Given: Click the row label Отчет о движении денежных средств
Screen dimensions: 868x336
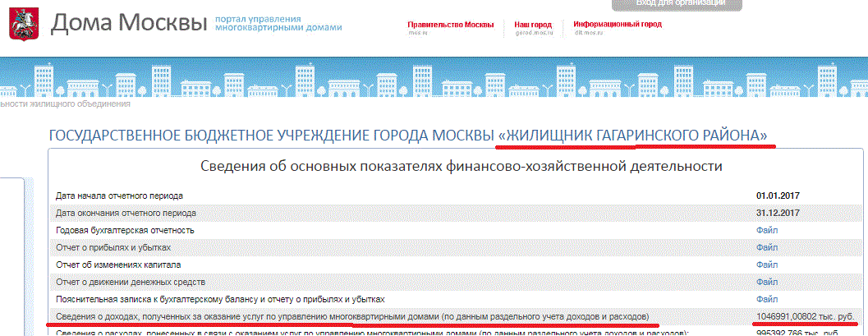Looking at the screenshot, I should [x=131, y=282].
